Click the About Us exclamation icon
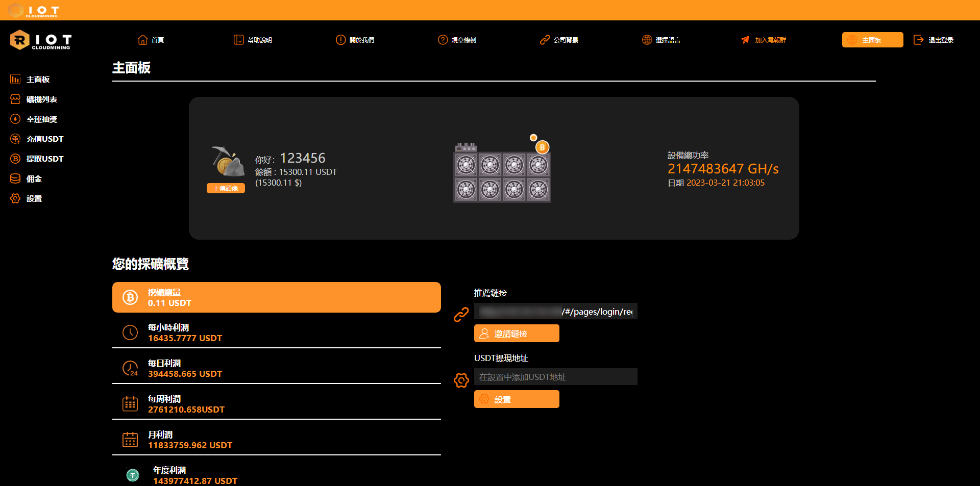The image size is (980, 486). tap(340, 40)
